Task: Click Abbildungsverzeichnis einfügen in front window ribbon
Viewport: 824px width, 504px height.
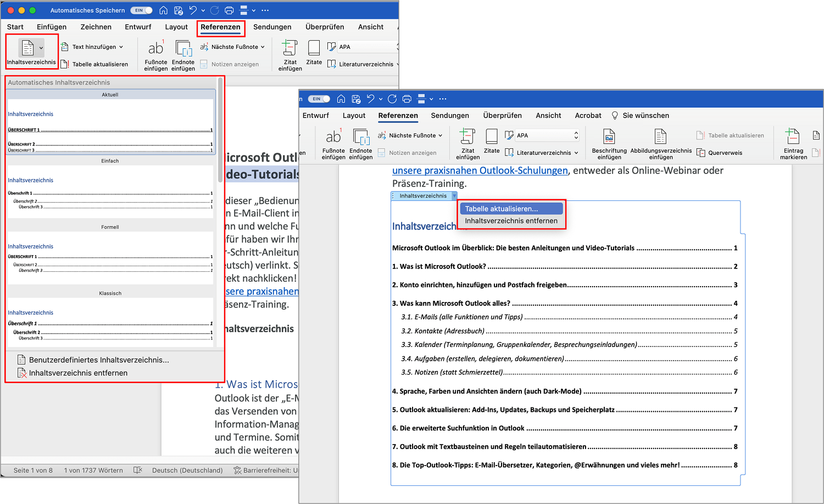Action: tap(661, 144)
